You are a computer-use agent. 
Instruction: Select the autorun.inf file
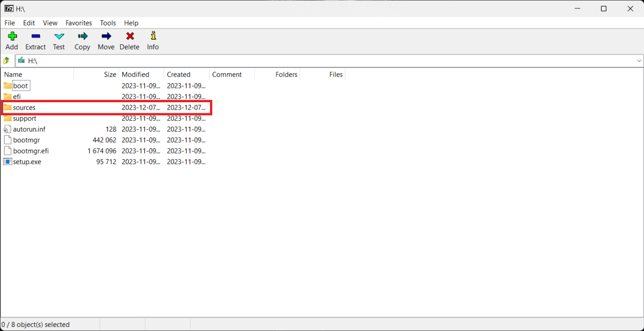tap(29, 129)
